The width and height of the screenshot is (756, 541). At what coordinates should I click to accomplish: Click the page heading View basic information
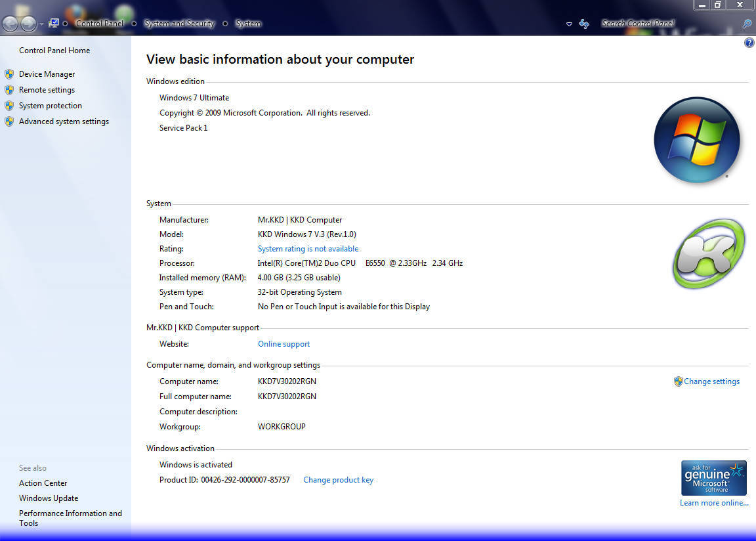[280, 59]
